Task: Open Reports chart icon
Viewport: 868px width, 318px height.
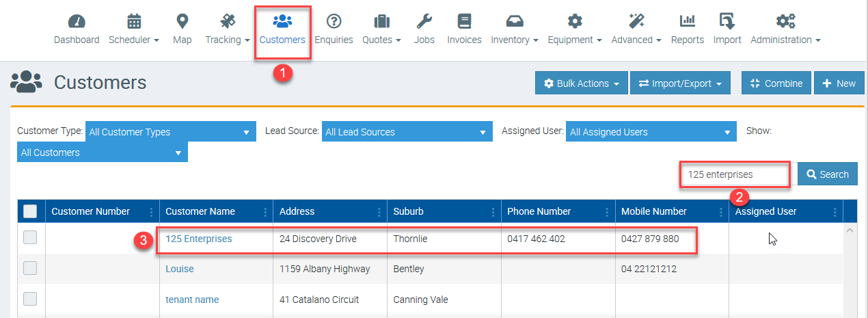Action: point(687,21)
